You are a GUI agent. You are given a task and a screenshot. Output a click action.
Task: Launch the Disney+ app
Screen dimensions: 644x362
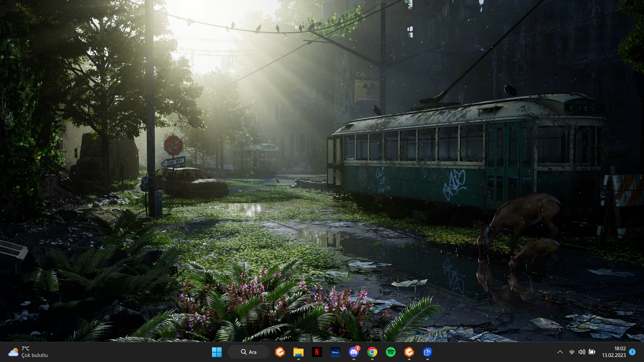(335, 352)
